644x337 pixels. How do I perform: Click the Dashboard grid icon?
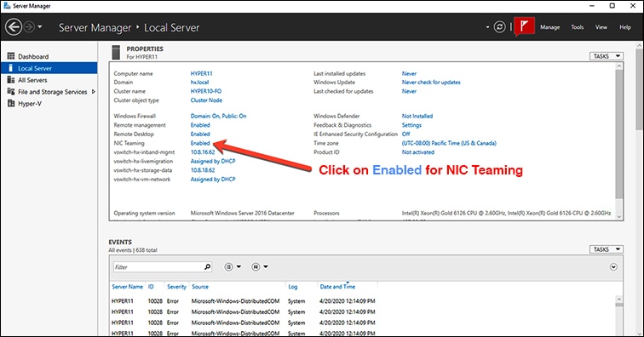[11, 56]
